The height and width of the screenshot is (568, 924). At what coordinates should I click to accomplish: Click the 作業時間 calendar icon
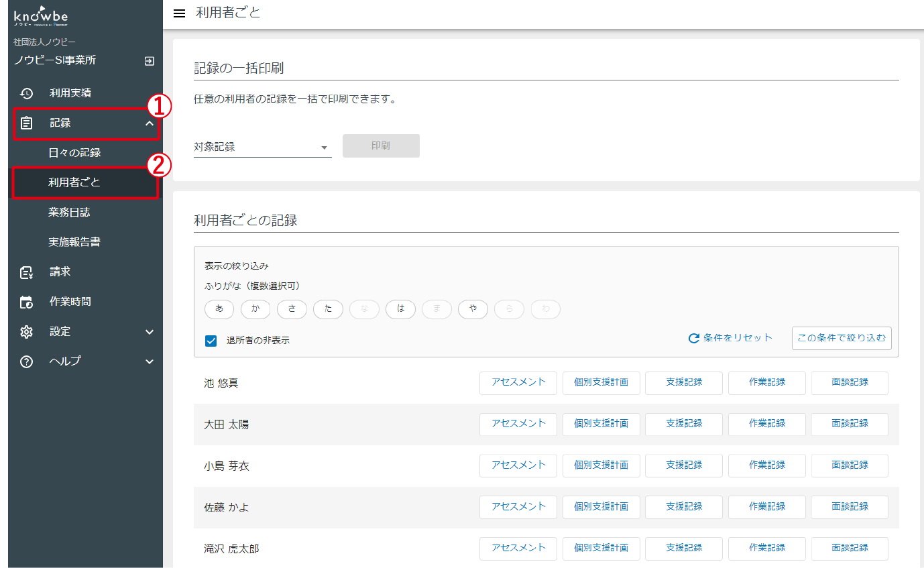click(x=26, y=301)
